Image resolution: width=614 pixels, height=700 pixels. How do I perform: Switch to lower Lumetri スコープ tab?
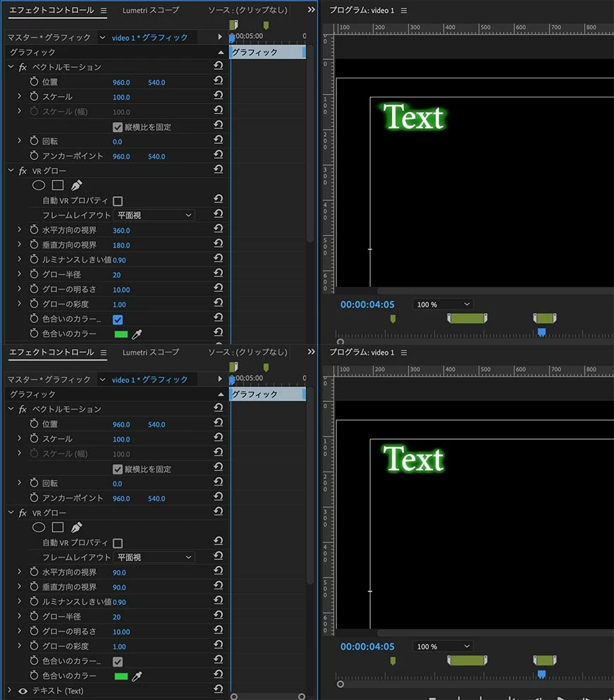point(150,352)
